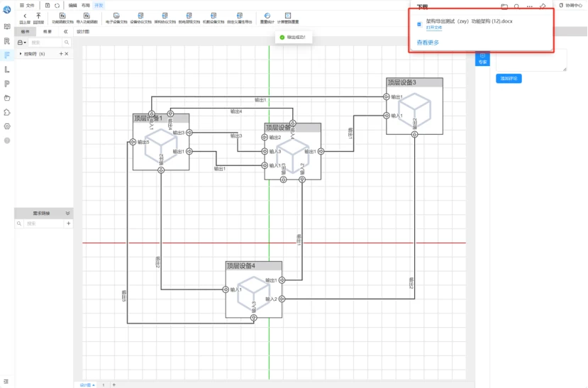Click the 架构协议文档 export icon
This screenshot has height=388, width=588.
point(165,16)
